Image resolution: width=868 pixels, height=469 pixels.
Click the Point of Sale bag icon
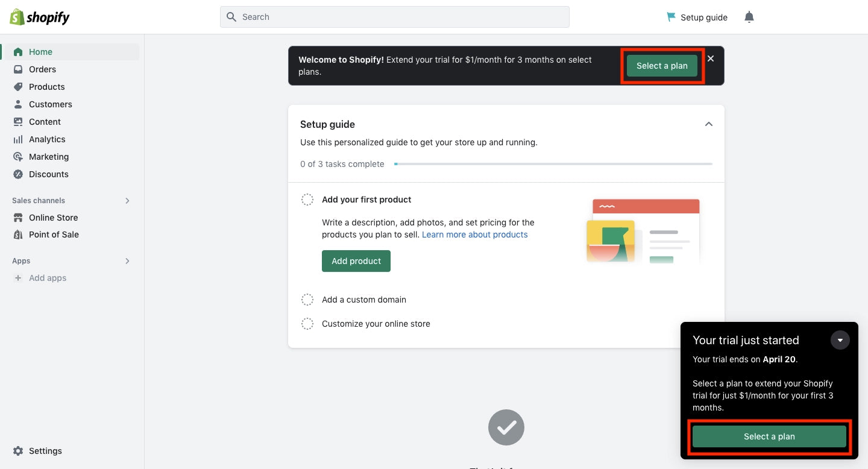pos(18,234)
